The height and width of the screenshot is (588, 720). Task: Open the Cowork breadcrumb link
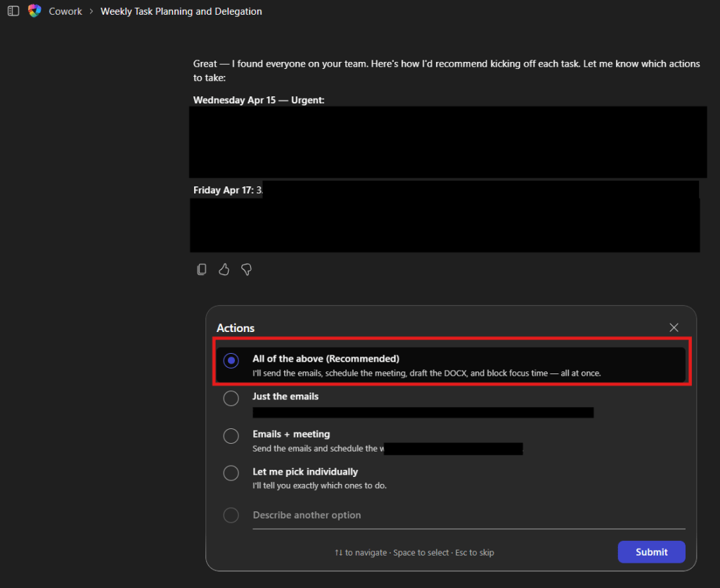(66, 11)
